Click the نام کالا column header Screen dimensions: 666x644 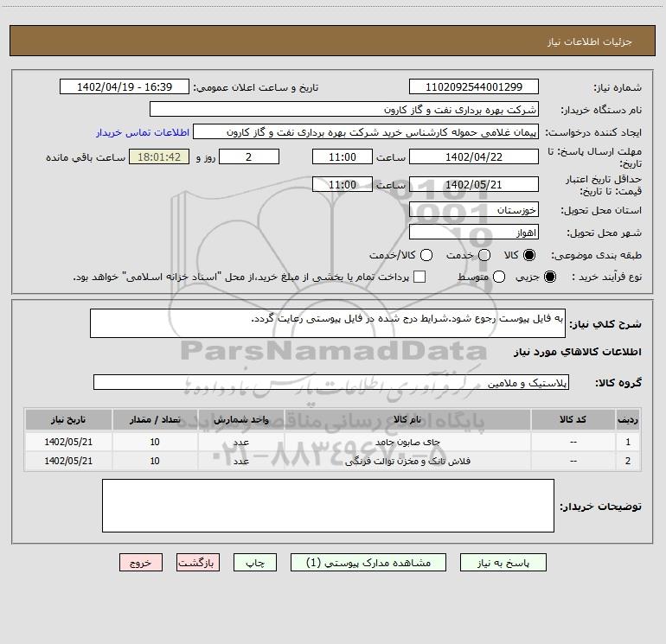point(407,420)
